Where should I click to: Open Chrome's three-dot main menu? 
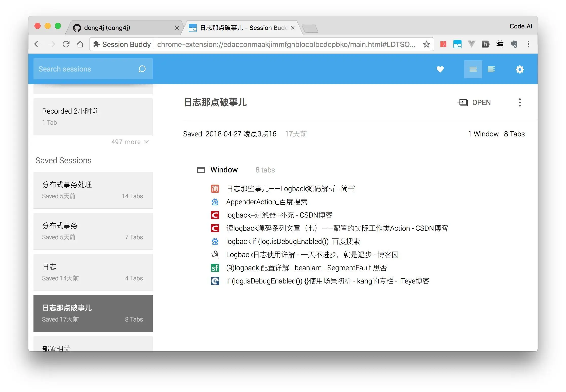528,44
